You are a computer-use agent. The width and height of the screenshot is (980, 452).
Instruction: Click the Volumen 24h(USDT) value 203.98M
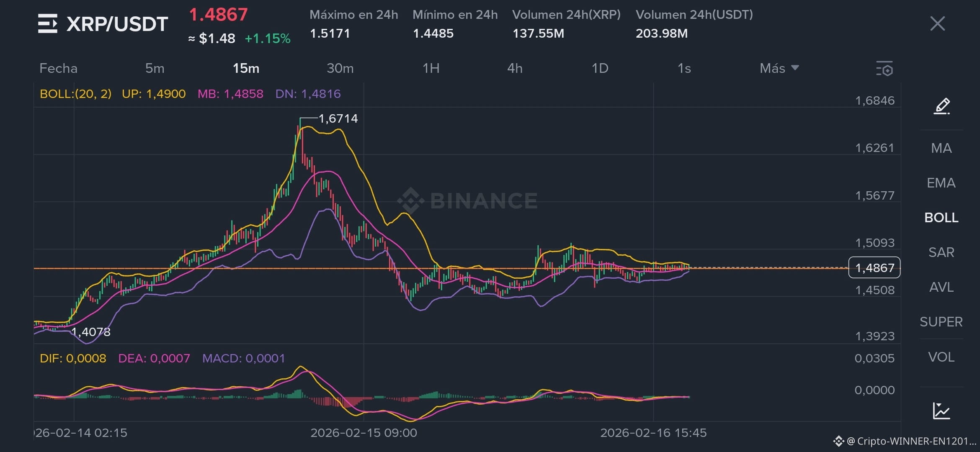pyautogui.click(x=662, y=33)
